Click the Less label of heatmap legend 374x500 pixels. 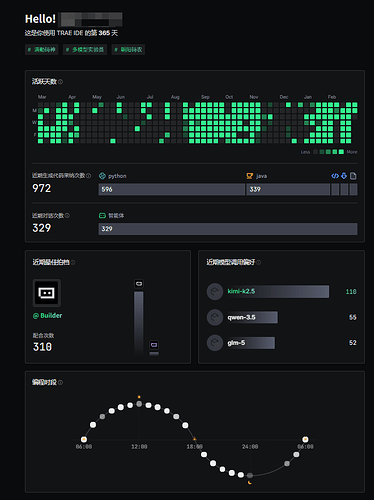tap(305, 152)
